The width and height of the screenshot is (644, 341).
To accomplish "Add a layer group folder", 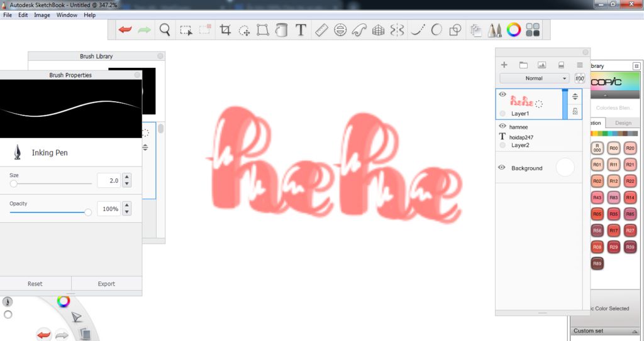I will click(523, 65).
